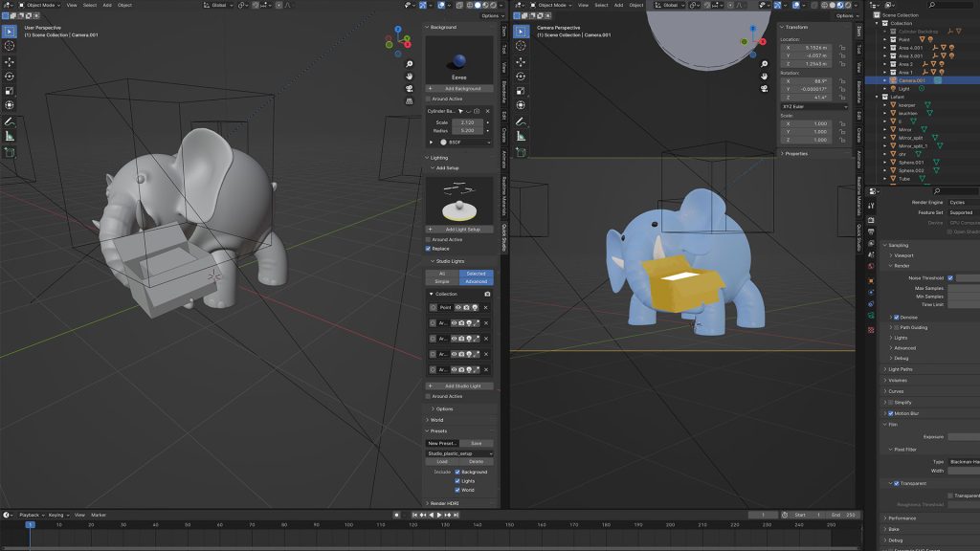The height and width of the screenshot is (551, 980).
Task: Uncheck the Replace checkbox under lighting
Action: click(429, 248)
